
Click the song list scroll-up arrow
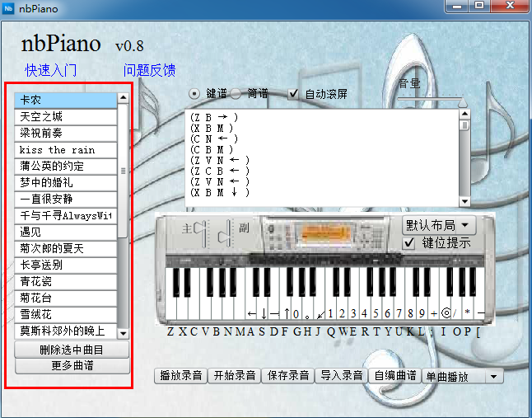point(123,98)
